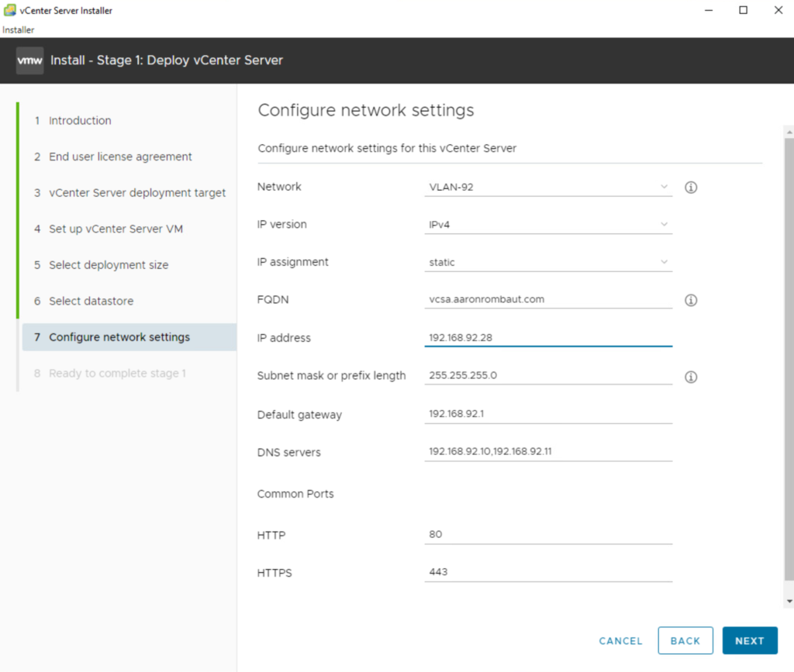Click the info icon beside FQDN field
The image size is (794, 672).
click(x=691, y=300)
